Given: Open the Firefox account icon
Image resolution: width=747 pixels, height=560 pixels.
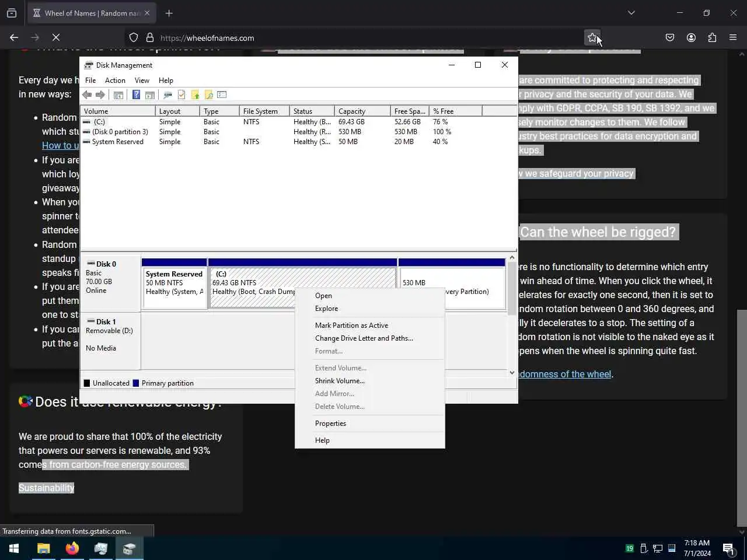Looking at the screenshot, I should point(691,38).
